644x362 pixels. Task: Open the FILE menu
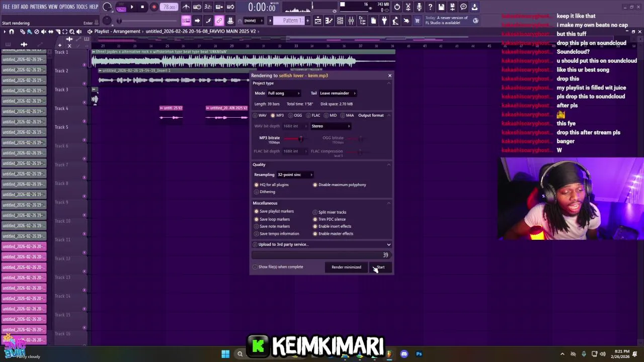[x=7, y=7]
